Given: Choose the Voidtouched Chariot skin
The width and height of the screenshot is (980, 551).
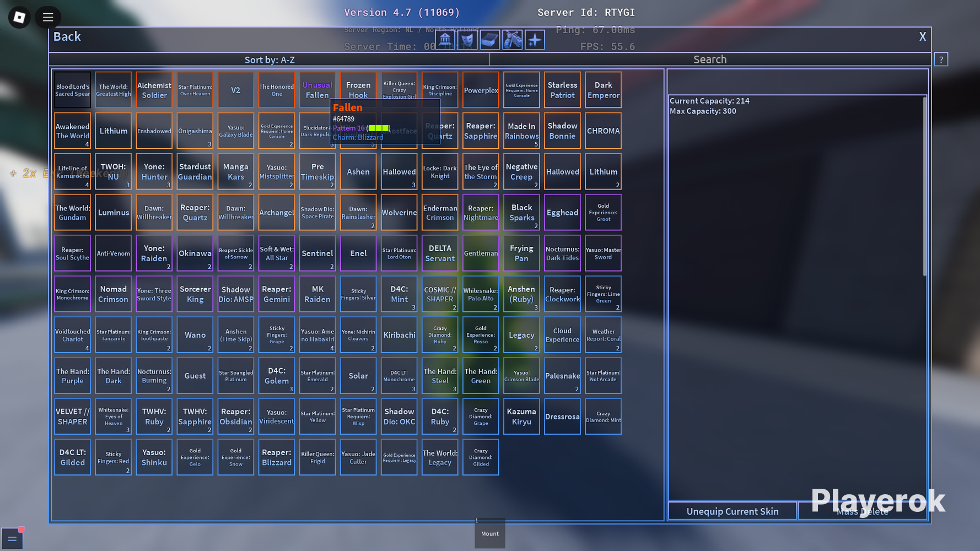Looking at the screenshot, I should pyautogui.click(x=72, y=334).
